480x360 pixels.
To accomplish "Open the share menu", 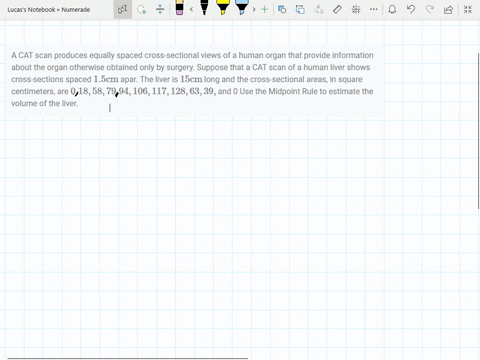I will [448, 9].
